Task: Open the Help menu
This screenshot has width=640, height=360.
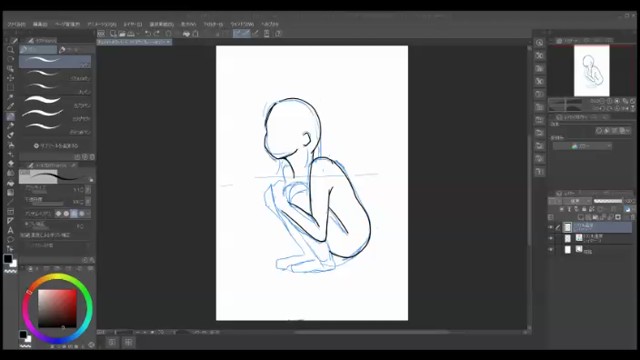Action: pyautogui.click(x=270, y=24)
